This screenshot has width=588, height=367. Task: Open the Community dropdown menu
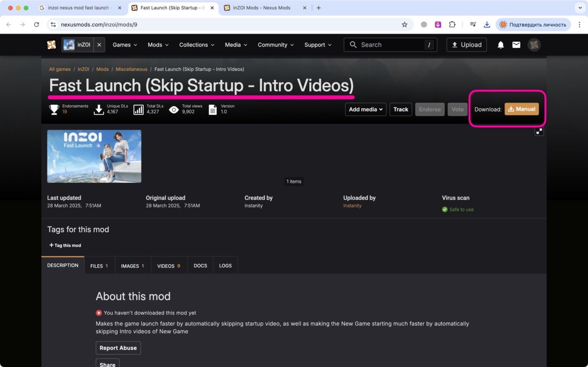click(x=276, y=45)
